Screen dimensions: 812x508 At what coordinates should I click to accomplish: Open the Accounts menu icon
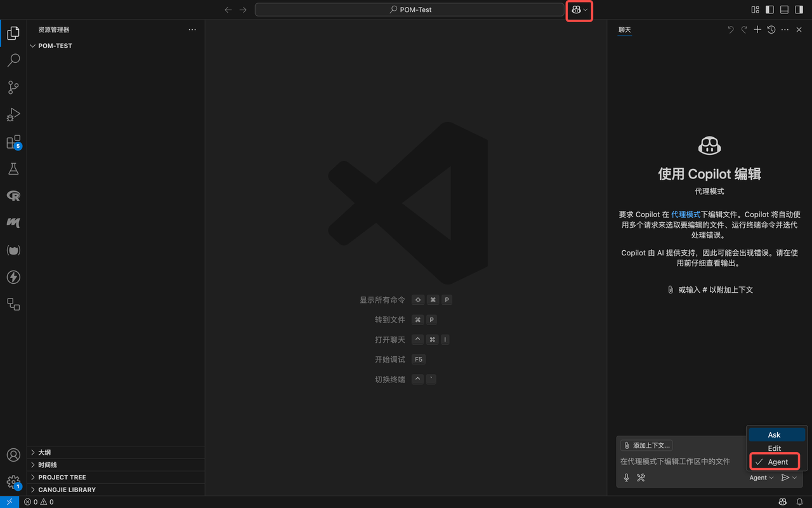pyautogui.click(x=13, y=455)
